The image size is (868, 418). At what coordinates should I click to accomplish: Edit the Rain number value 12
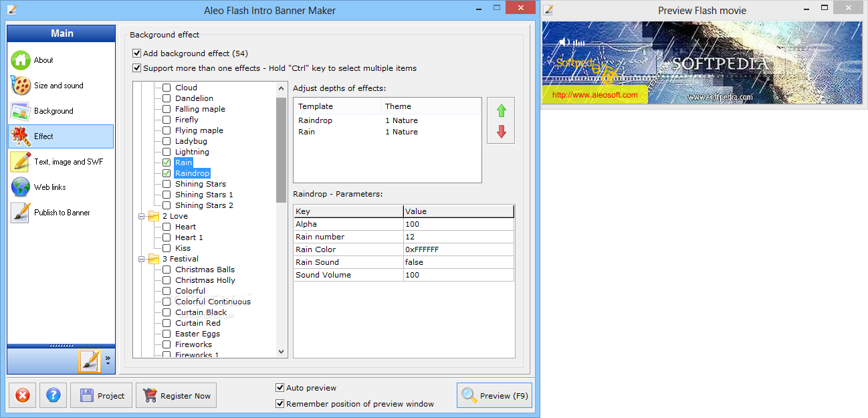(x=459, y=237)
